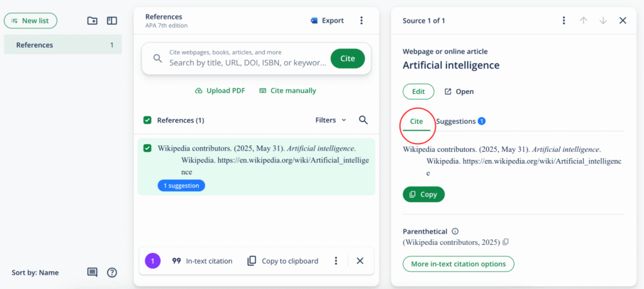Switch to the Cite tab
Viewport: 644px width, 289px height.
click(416, 122)
